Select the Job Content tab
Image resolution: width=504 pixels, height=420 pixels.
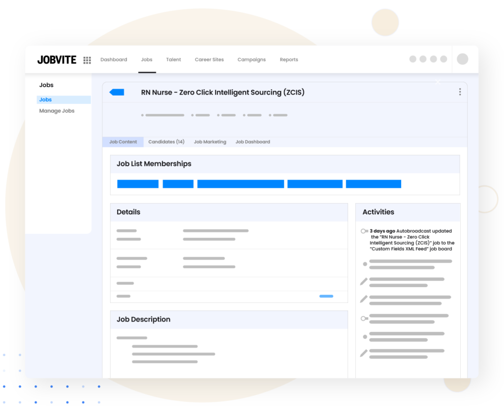[x=123, y=142]
